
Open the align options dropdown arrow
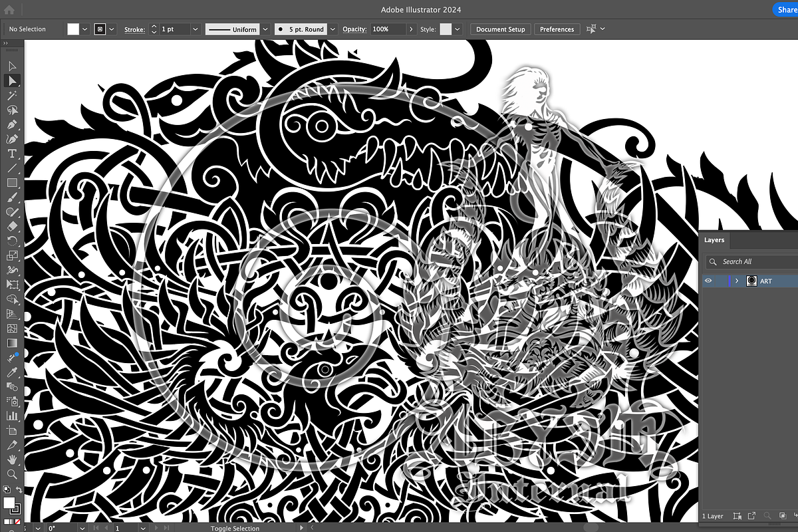(x=602, y=29)
